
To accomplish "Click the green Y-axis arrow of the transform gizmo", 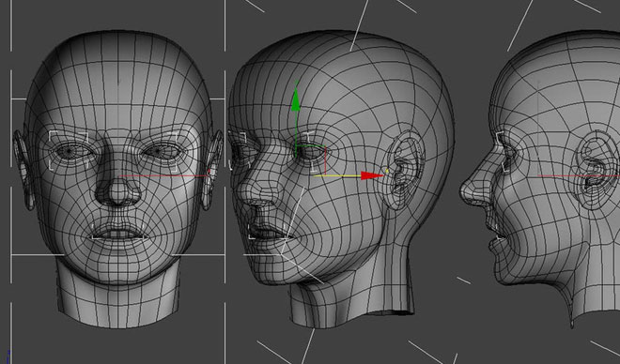I will 296,100.
